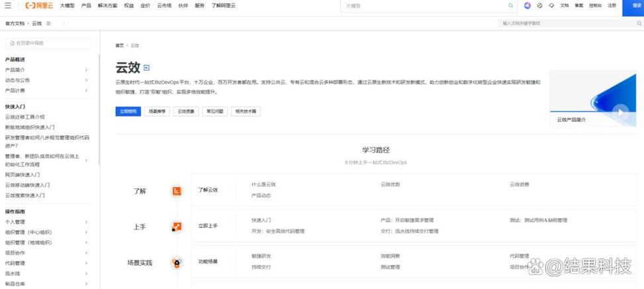Open the 伙伴 top menu
This screenshot has height=289, width=644.
183,6
